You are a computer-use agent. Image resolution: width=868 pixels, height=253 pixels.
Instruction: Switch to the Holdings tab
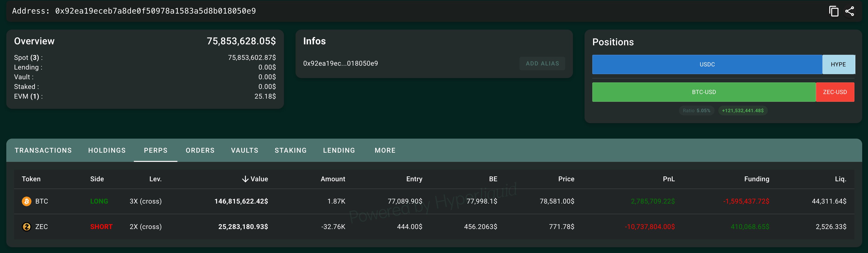coord(107,150)
